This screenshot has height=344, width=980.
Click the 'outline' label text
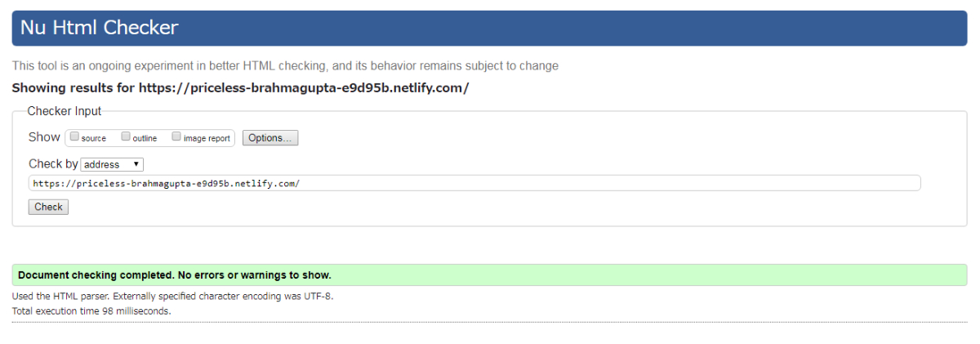(145, 139)
